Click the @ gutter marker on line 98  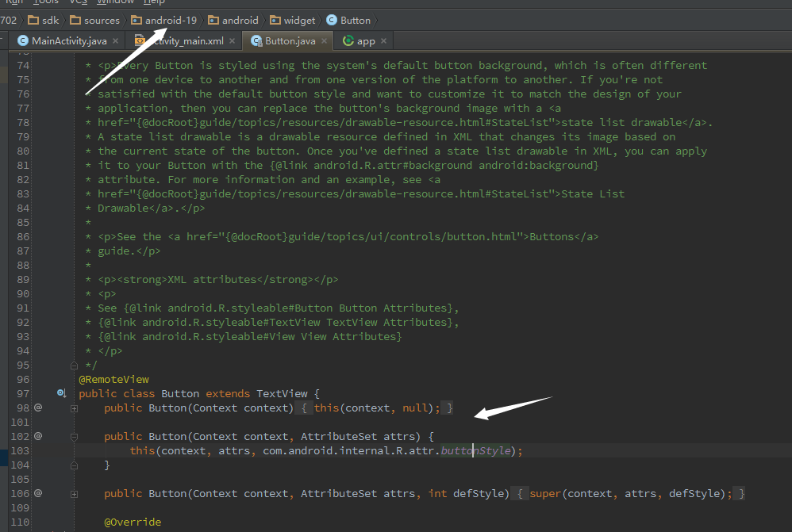coord(37,408)
